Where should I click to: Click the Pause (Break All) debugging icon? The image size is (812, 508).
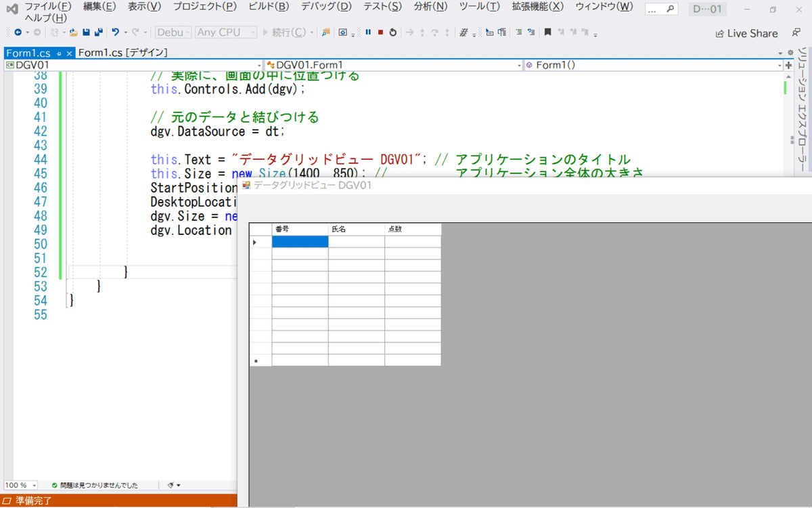pos(368,33)
